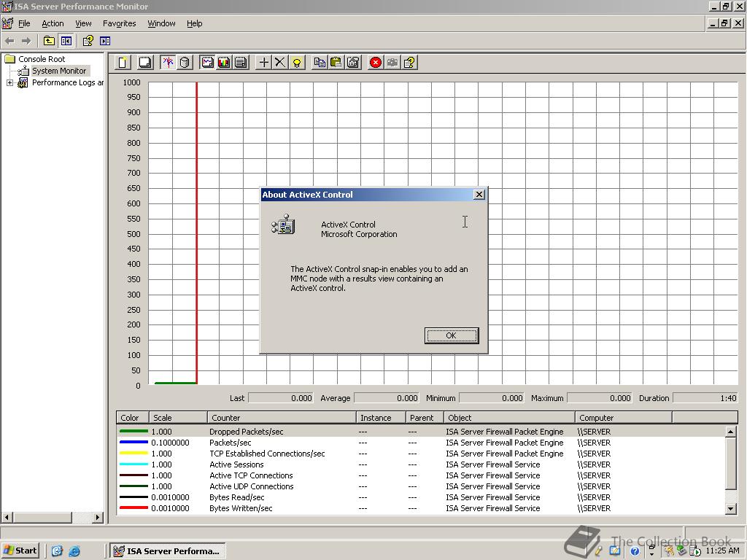Screen dimensions: 747x560
Task: Click the red Freeze Display icon
Action: (376, 63)
